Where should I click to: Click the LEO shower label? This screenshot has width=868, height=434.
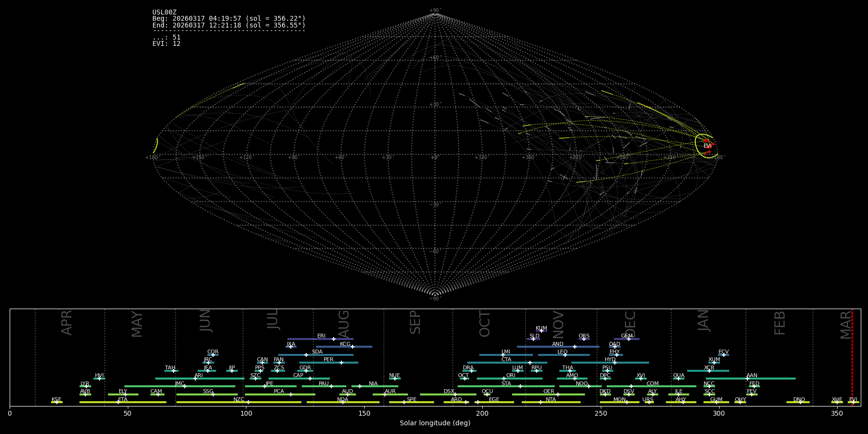coord(562,352)
